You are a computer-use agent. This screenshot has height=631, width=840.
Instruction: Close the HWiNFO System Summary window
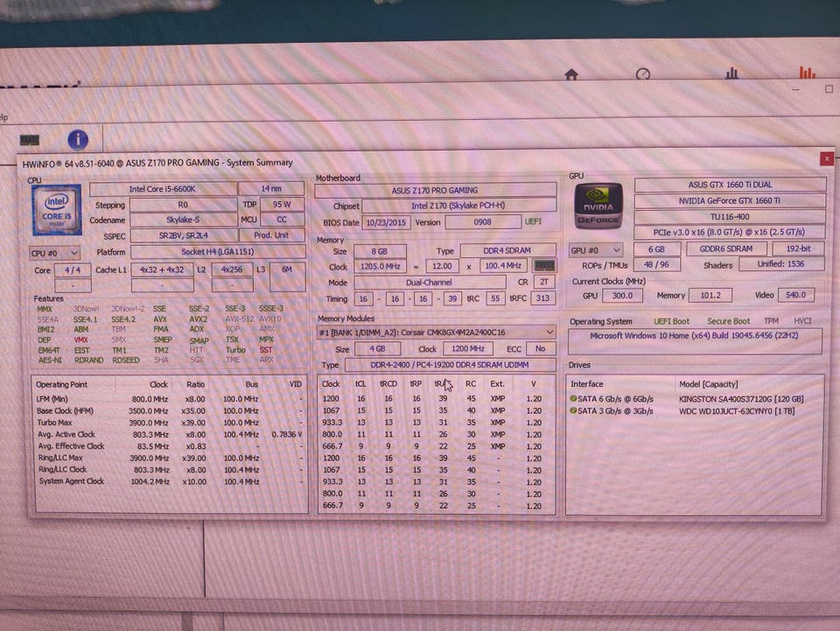pyautogui.click(x=827, y=158)
